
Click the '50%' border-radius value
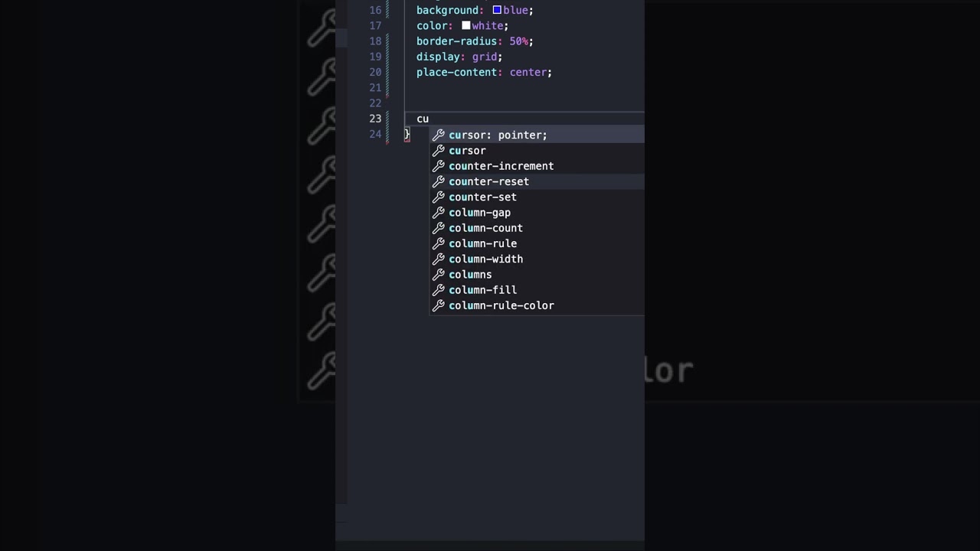(x=518, y=41)
